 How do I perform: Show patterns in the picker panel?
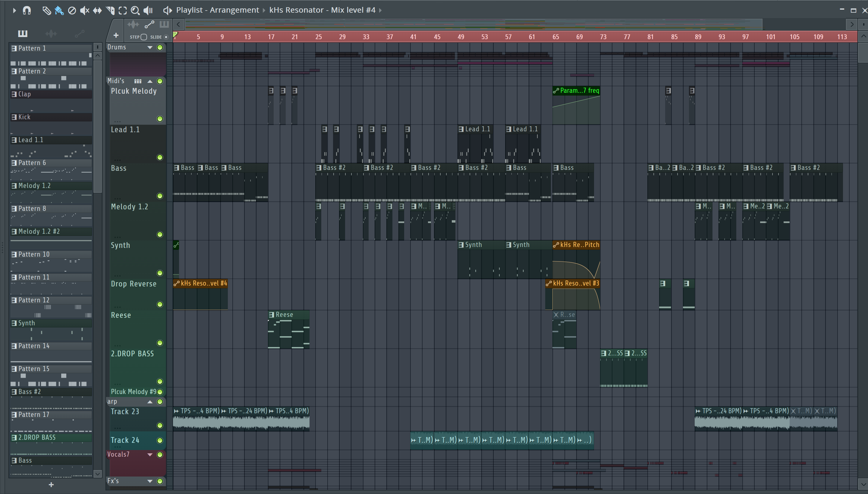click(23, 33)
